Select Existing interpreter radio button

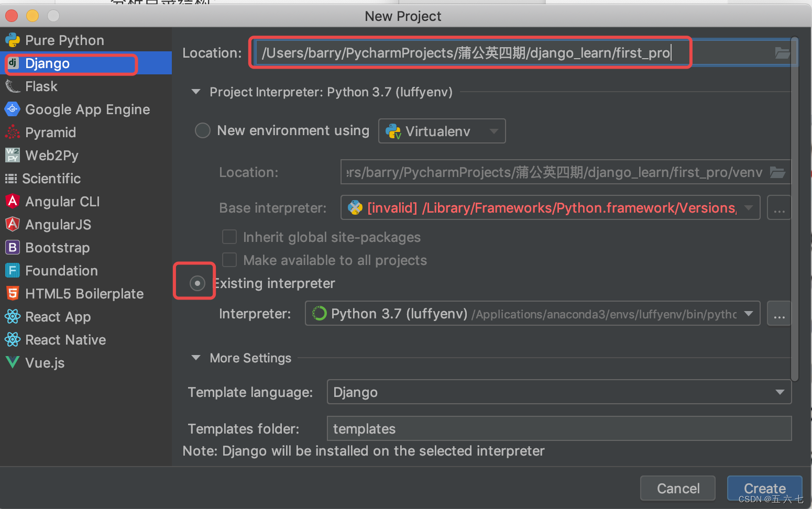click(x=197, y=283)
